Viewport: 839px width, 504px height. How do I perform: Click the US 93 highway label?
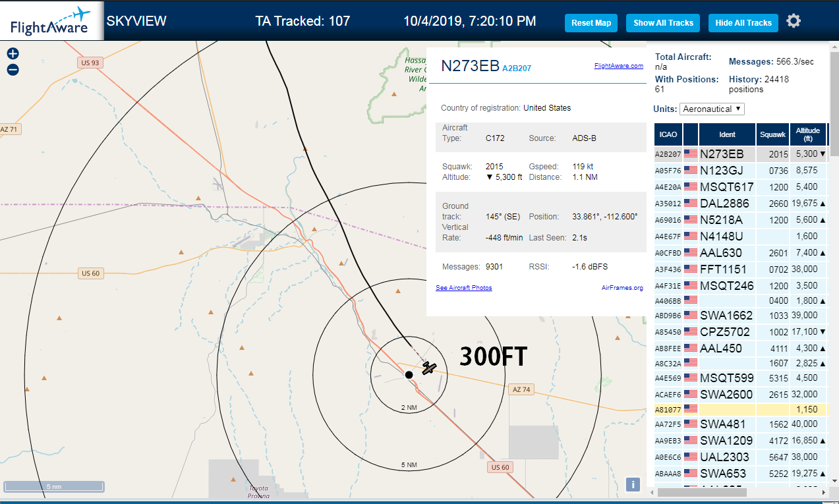[x=90, y=63]
